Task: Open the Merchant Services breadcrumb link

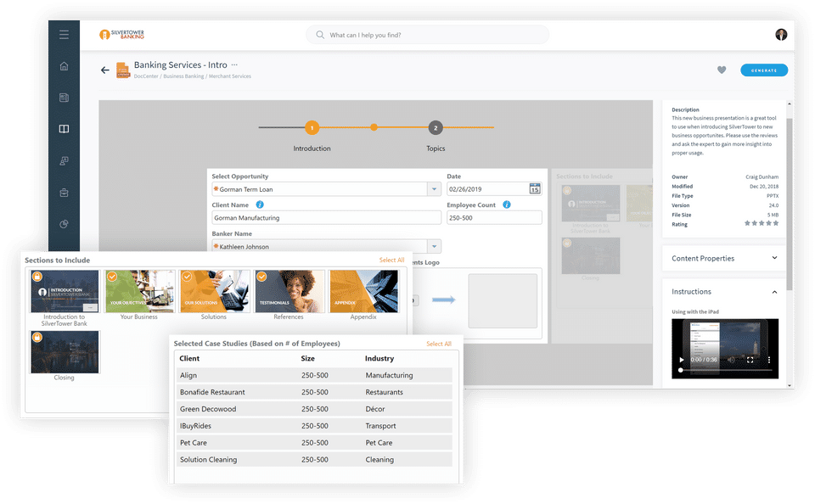Action: click(x=230, y=76)
